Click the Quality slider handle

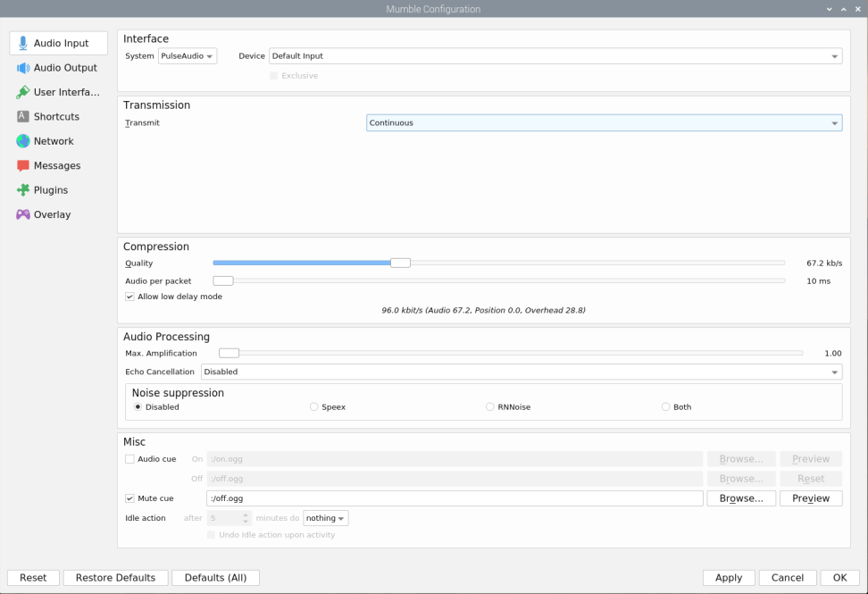click(x=400, y=263)
